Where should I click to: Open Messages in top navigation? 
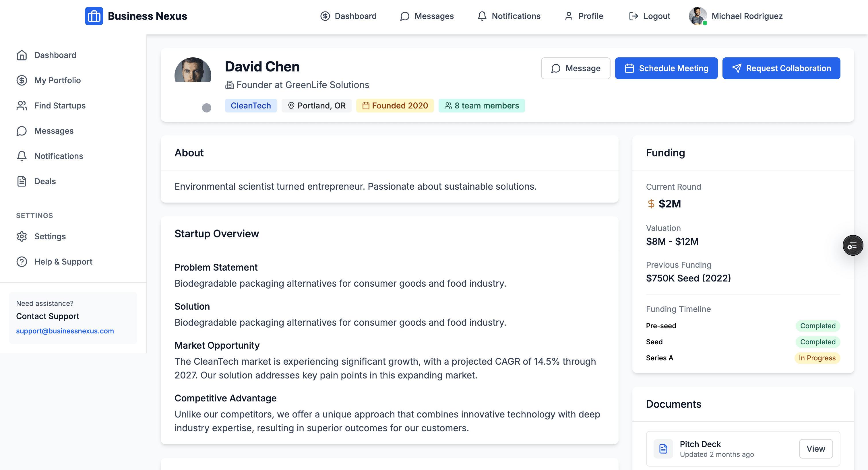pyautogui.click(x=427, y=16)
